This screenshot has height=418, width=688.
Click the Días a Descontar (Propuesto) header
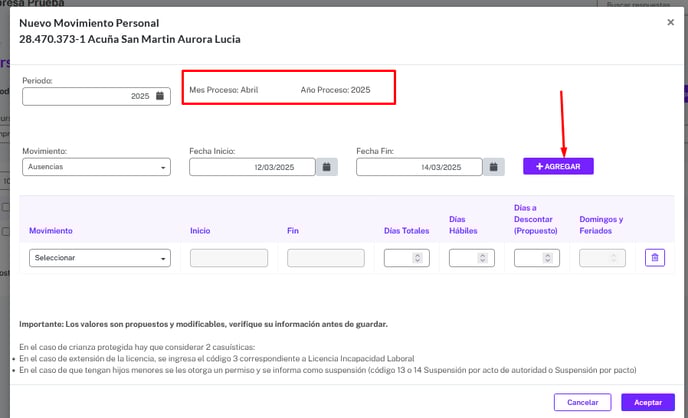[536, 219]
